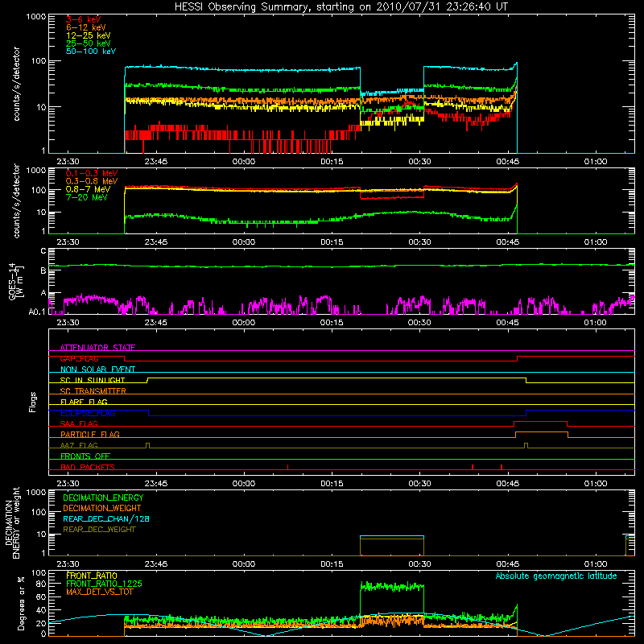Click the 0.1-0.3 MeV legend entry
This screenshot has height=644, width=644.
tap(92, 173)
